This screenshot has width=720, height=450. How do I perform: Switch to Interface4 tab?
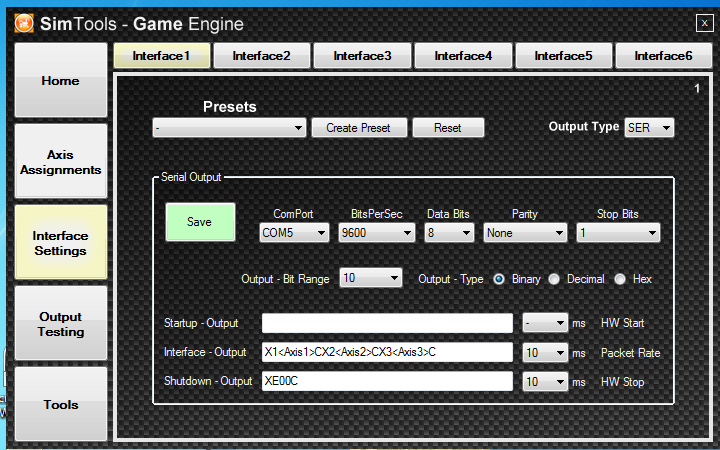pos(463,56)
